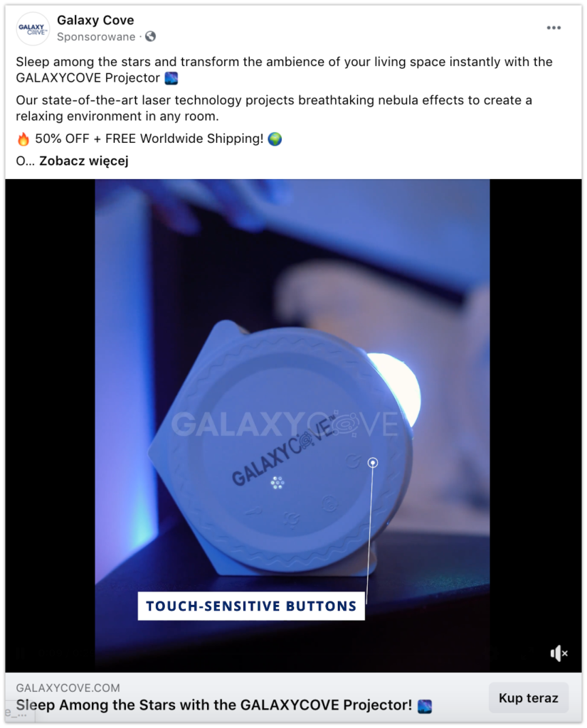Open the GALAXYCOVE.COM domain link

[x=68, y=687]
